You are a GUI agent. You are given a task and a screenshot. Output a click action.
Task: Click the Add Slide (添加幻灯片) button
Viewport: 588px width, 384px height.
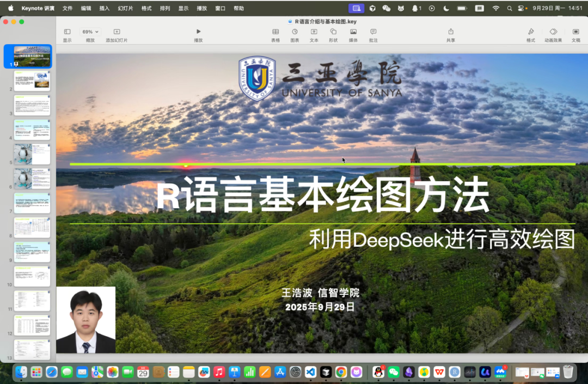point(117,32)
